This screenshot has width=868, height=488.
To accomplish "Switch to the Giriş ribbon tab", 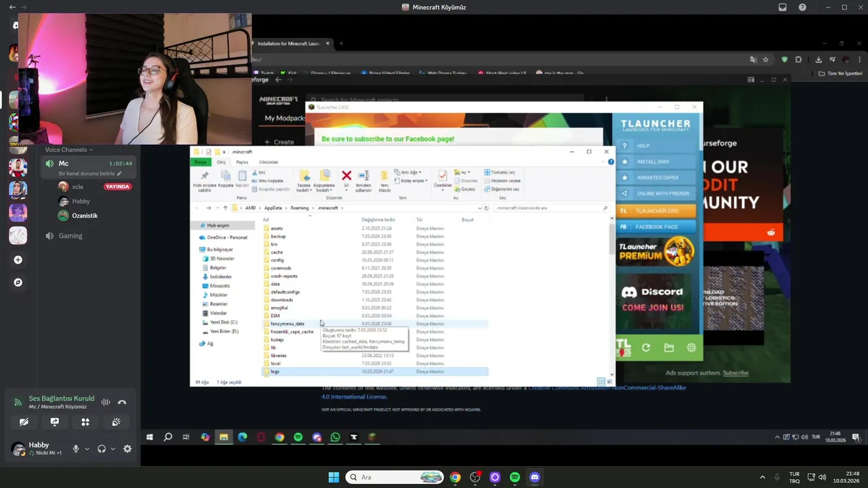I will tap(221, 162).
